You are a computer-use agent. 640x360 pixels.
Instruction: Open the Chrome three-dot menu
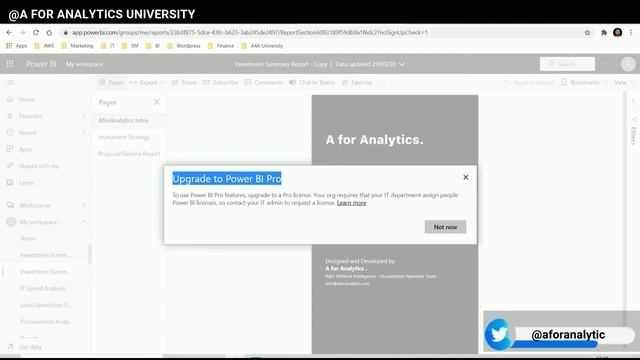point(631,33)
